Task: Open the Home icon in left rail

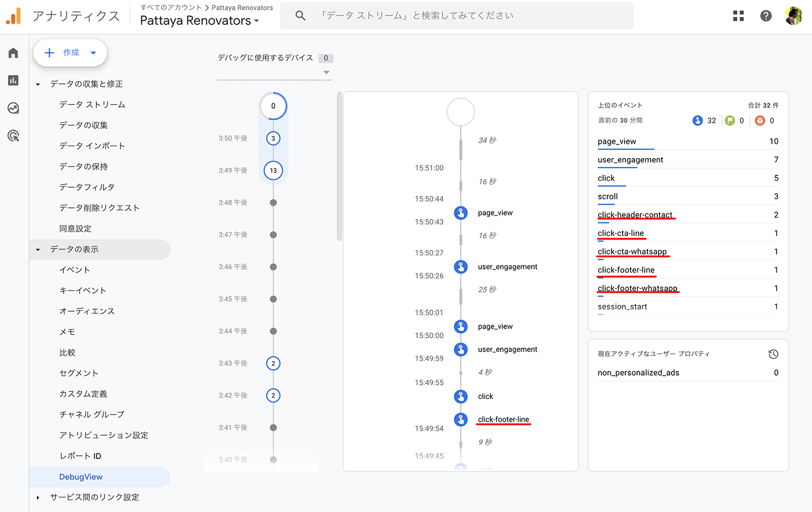Action: [14, 52]
